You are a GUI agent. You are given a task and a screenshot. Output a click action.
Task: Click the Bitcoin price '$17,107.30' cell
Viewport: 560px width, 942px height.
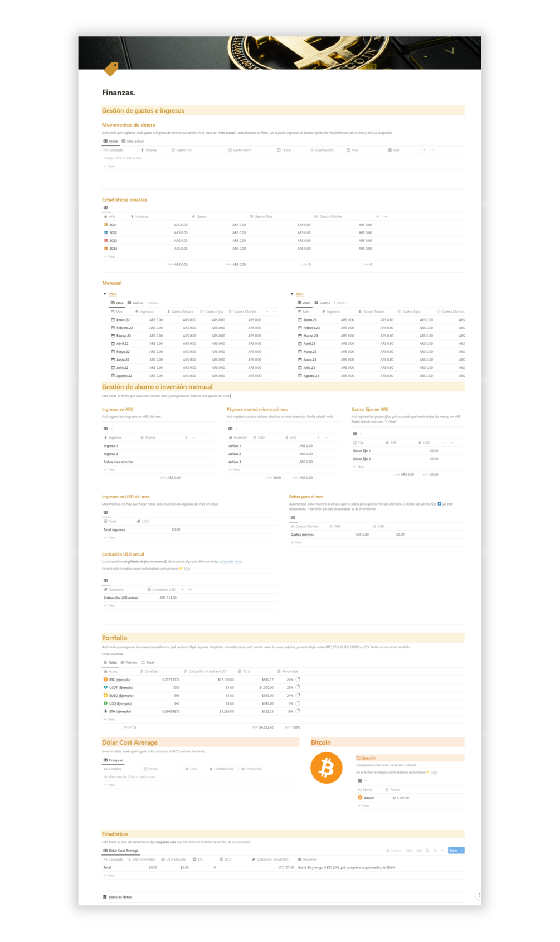point(401,798)
